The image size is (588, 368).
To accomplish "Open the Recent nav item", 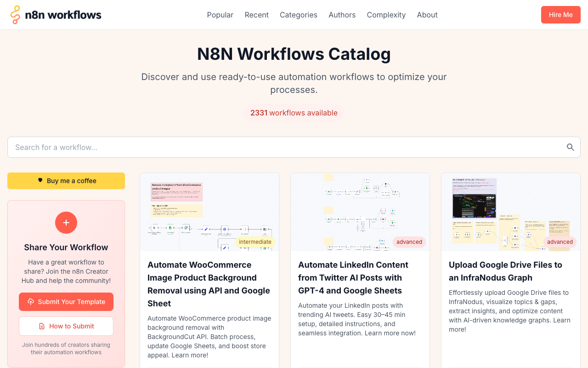I will [x=256, y=15].
